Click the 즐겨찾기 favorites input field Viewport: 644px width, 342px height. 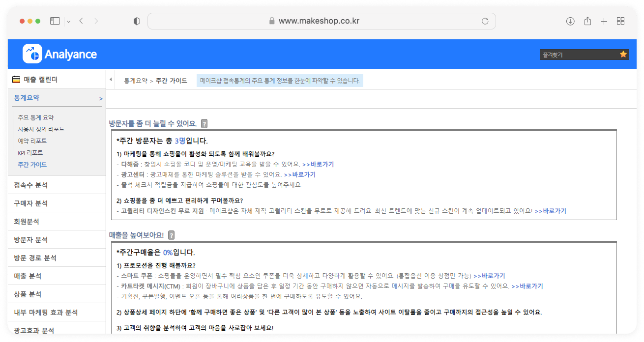578,55
